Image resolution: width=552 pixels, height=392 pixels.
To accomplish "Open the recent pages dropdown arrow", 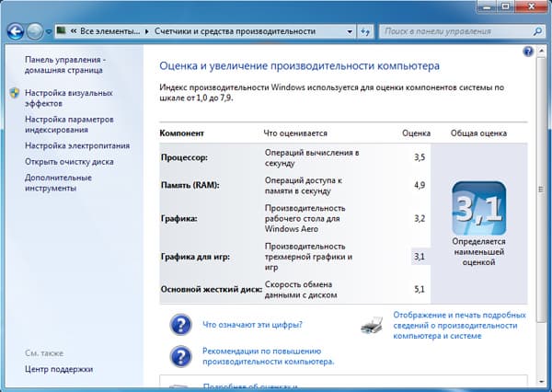I will click(49, 31).
